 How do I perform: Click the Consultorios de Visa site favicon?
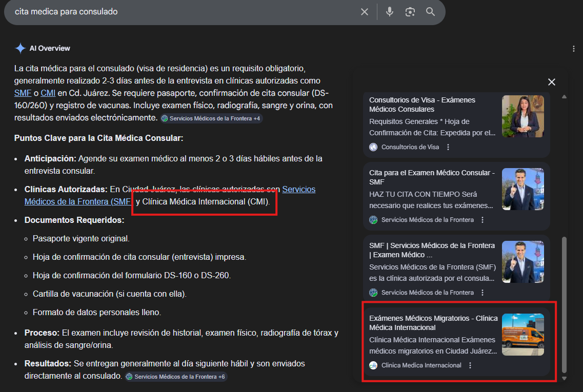click(373, 147)
